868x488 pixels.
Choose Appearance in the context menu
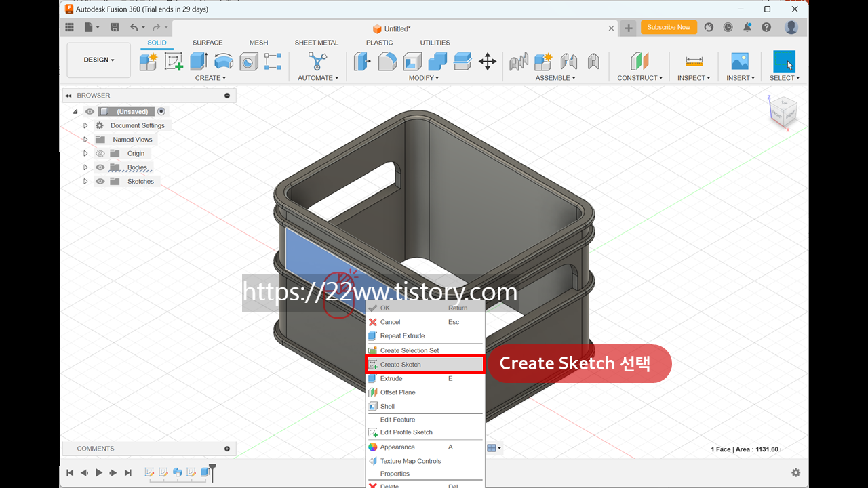tap(425, 447)
